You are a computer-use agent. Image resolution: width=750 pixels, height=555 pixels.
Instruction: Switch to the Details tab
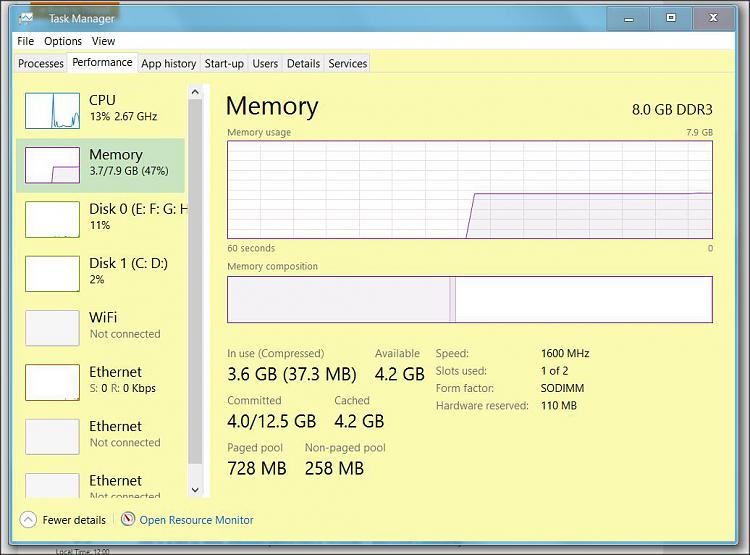(x=303, y=63)
